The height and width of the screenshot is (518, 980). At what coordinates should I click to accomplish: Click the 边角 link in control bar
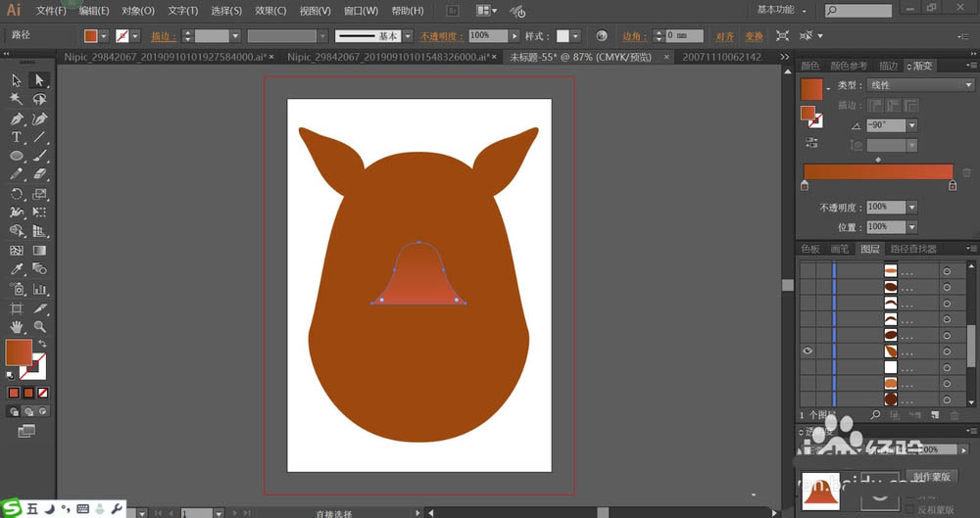pos(635,36)
